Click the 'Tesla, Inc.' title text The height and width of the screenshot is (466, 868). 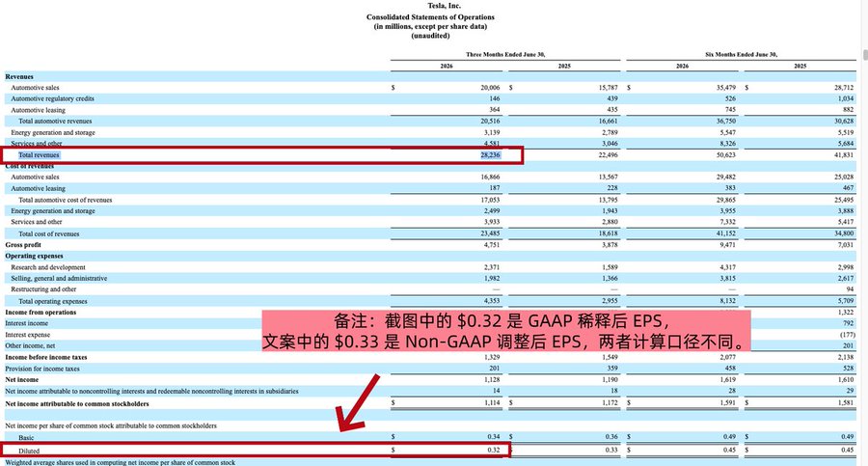[x=444, y=6]
